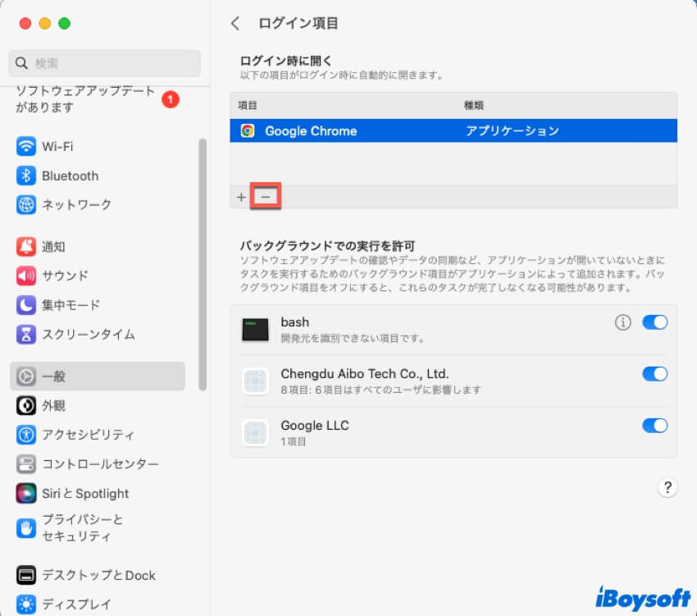Open コントロールセンター sidebar label
This screenshot has height=616, width=697.
100,464
